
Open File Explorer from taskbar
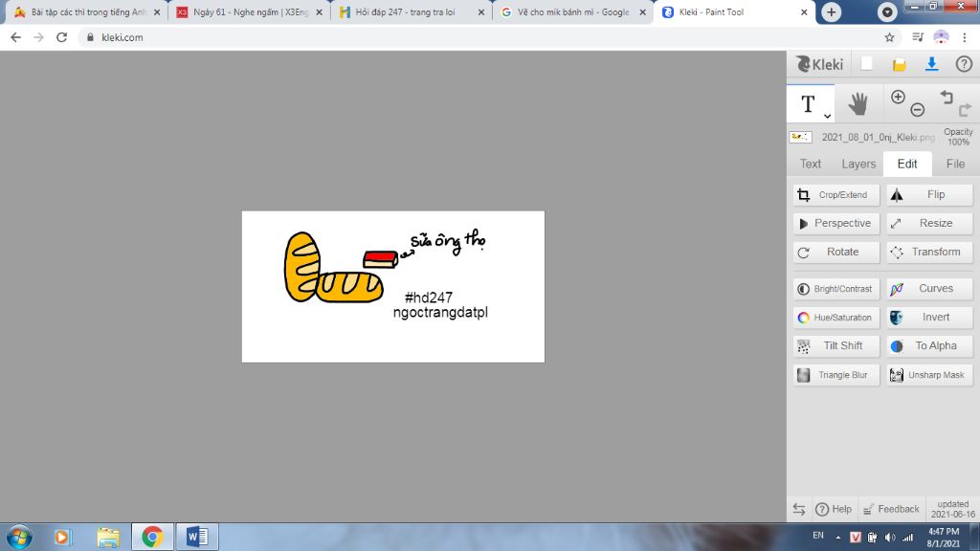point(108,537)
